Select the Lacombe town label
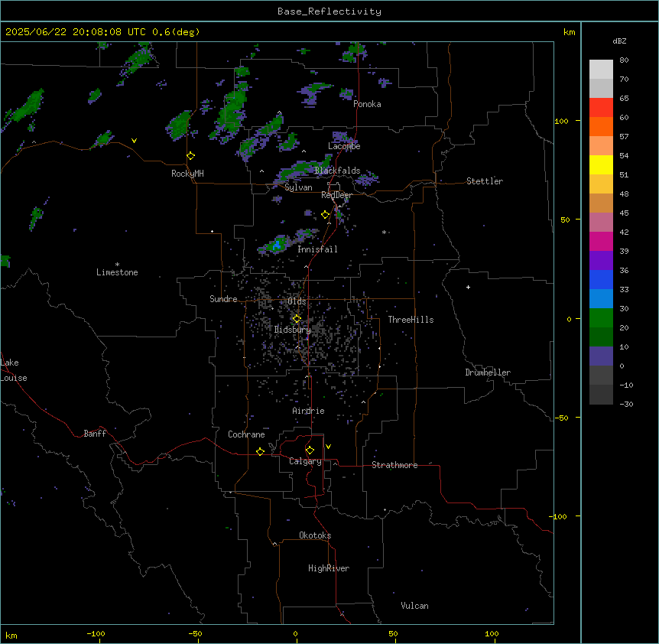 tap(344, 146)
